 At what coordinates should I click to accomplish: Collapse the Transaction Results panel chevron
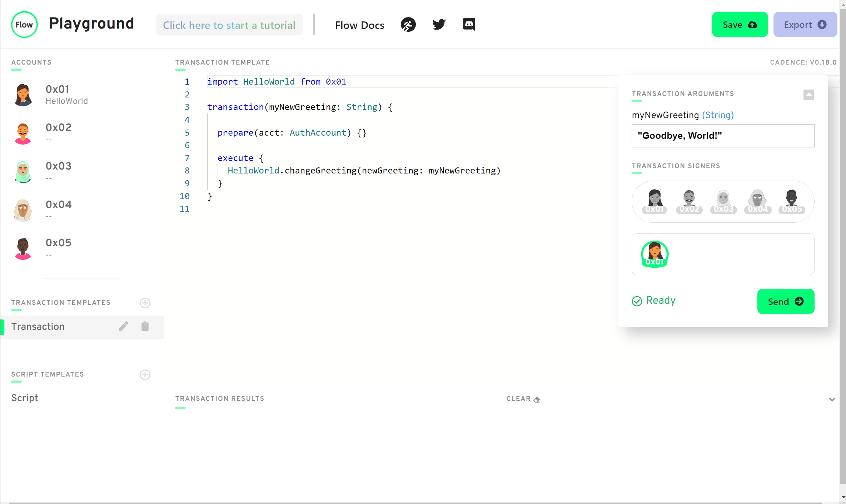click(832, 399)
